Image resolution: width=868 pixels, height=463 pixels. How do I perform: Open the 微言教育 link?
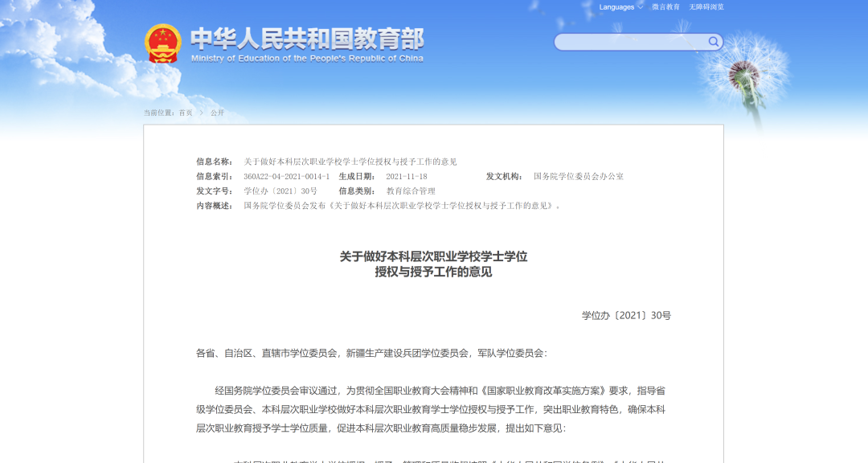pyautogui.click(x=665, y=7)
